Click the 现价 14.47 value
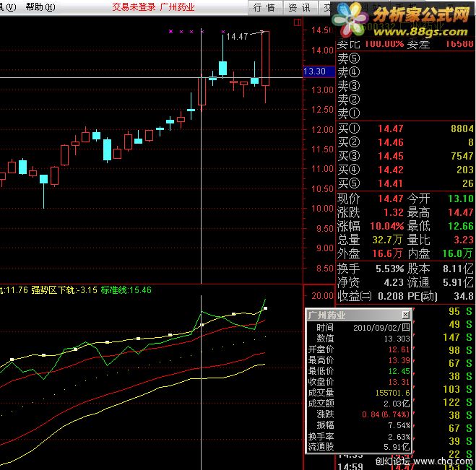Screen dimensions: 476x470 tap(390, 199)
